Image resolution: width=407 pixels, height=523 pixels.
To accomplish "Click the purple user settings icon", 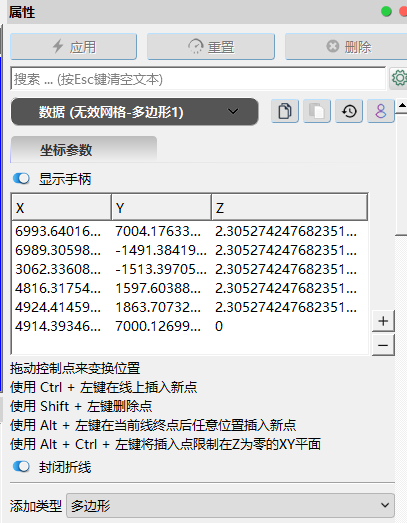I will [381, 111].
